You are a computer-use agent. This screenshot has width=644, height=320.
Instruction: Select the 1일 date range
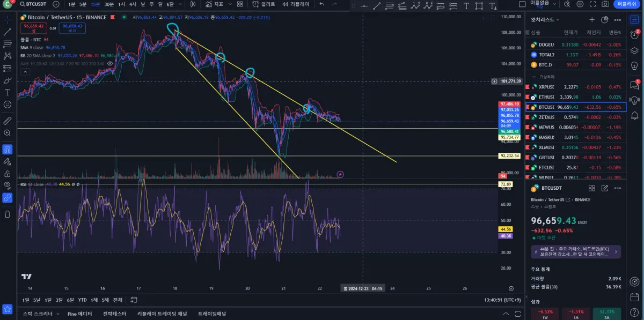pos(26,300)
